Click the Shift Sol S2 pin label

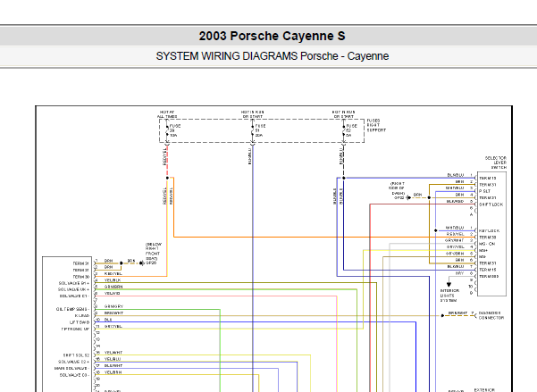coord(76,355)
